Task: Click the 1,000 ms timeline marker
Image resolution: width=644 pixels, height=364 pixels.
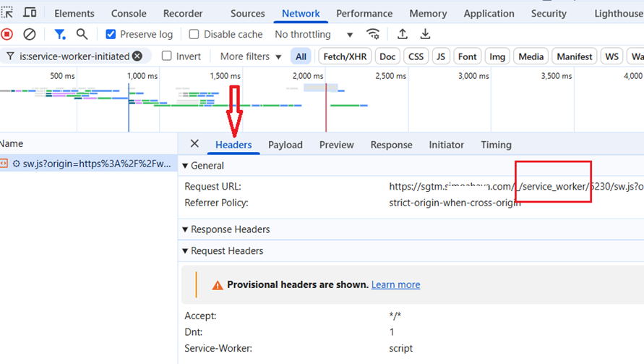Action: coord(142,76)
